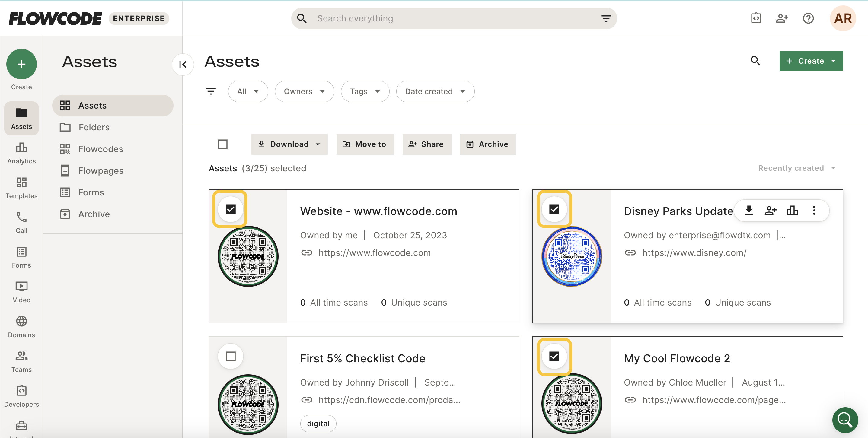The image size is (868, 438).
Task: Check First 5% Checklist Code asset
Action: (x=231, y=356)
